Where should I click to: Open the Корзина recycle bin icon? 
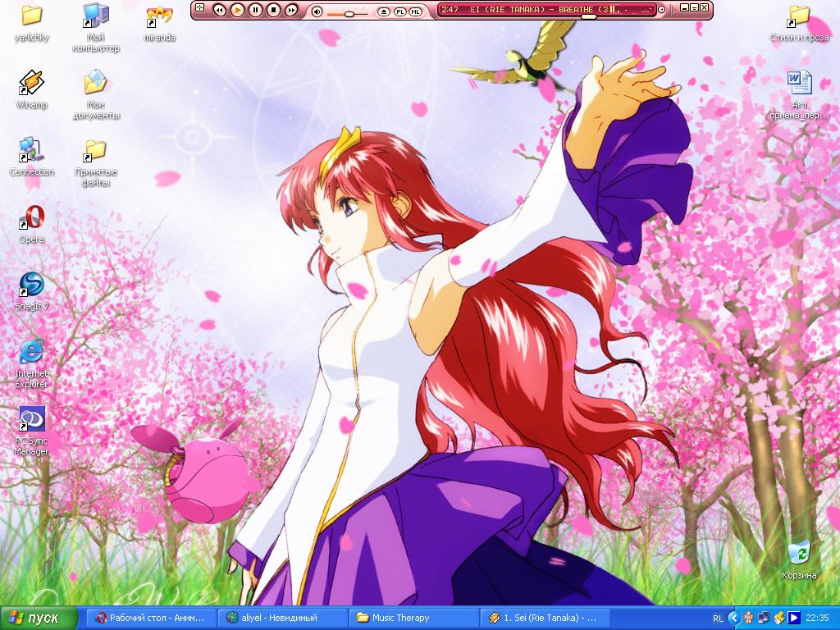tap(799, 560)
